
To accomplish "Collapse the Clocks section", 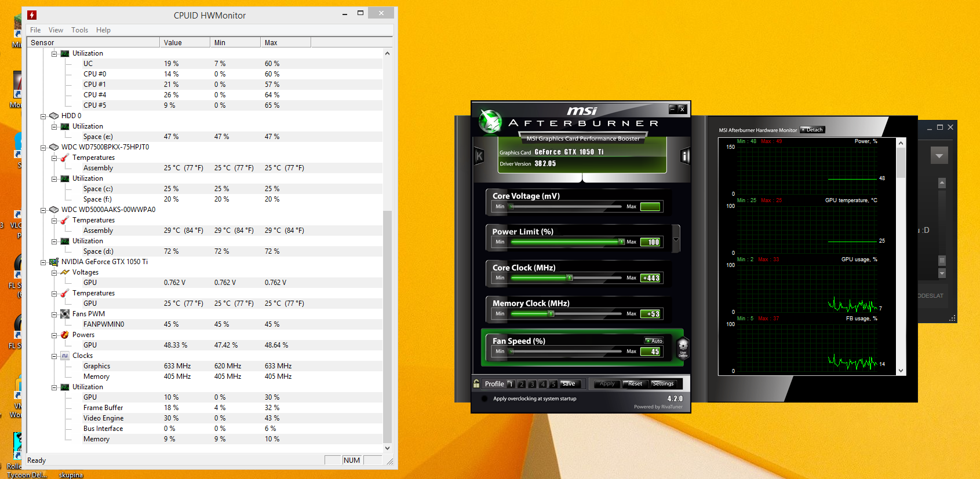I will 54,356.
